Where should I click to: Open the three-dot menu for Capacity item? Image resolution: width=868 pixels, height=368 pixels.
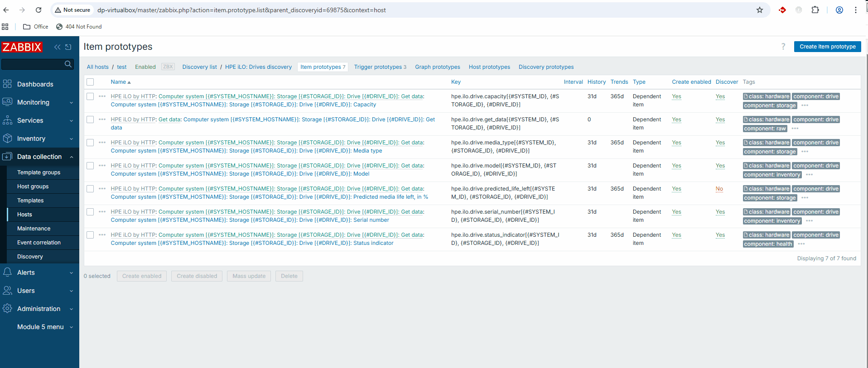point(102,96)
